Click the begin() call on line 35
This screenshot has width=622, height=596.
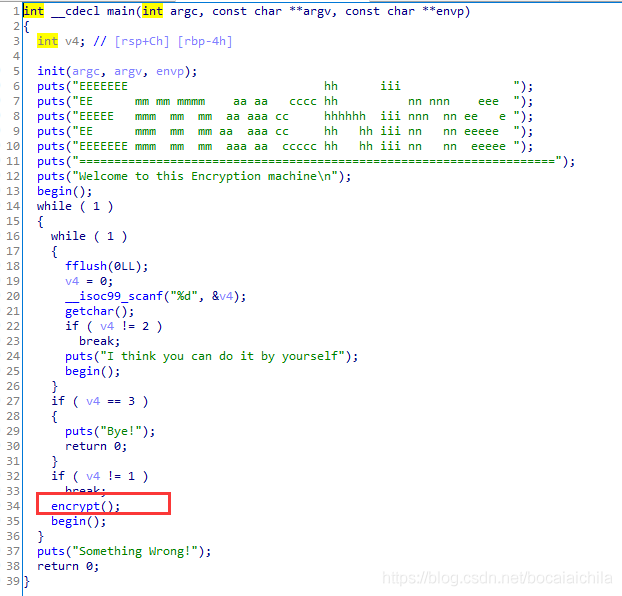coord(79,521)
